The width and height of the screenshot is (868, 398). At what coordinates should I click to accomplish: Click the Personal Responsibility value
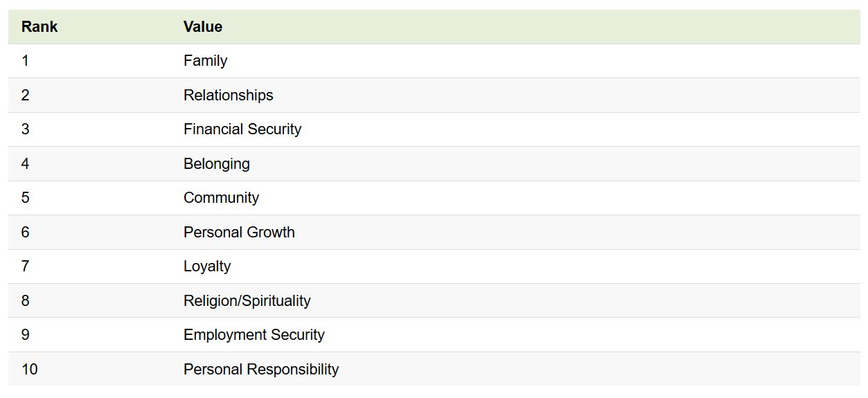261,370
